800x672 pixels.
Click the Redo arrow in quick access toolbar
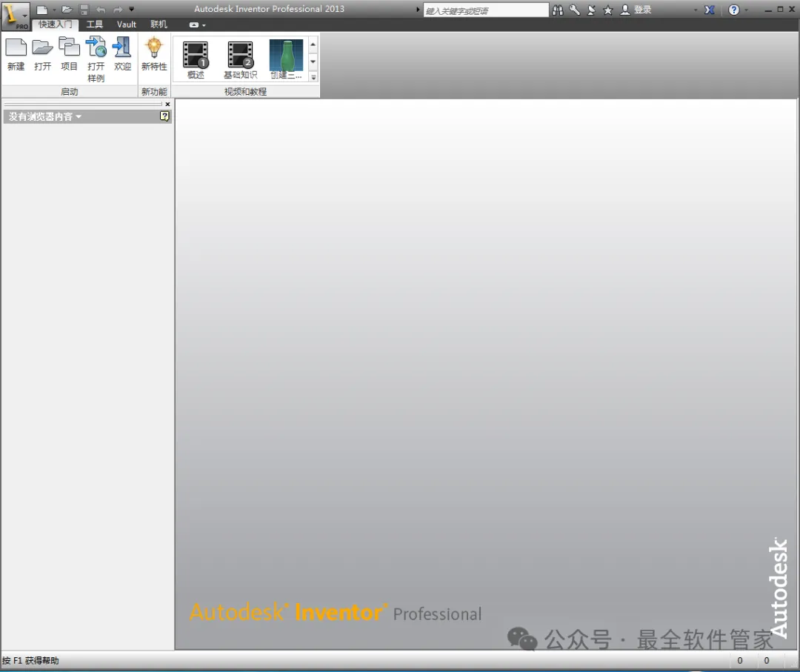(118, 10)
